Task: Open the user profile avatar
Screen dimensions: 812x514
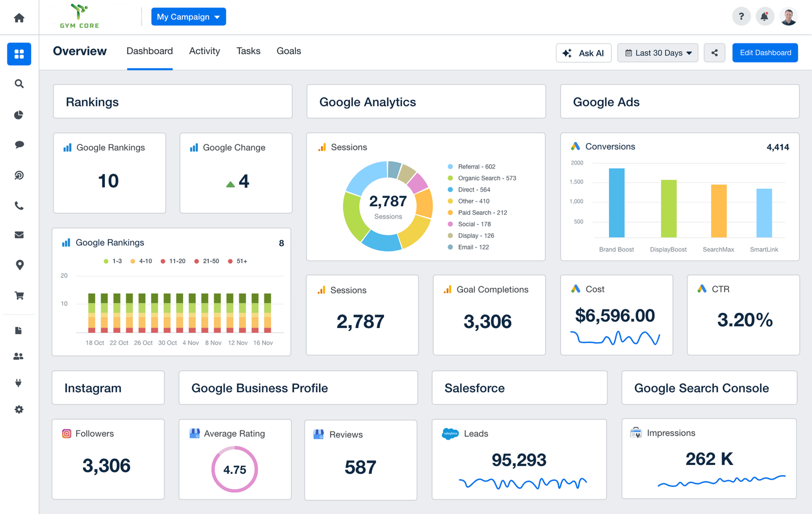Action: pyautogui.click(x=788, y=17)
